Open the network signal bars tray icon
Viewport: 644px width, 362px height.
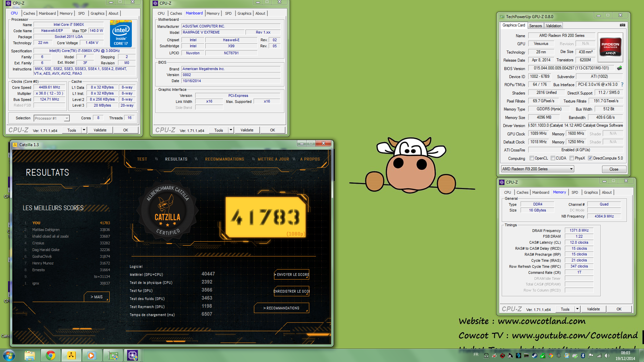[599, 356]
